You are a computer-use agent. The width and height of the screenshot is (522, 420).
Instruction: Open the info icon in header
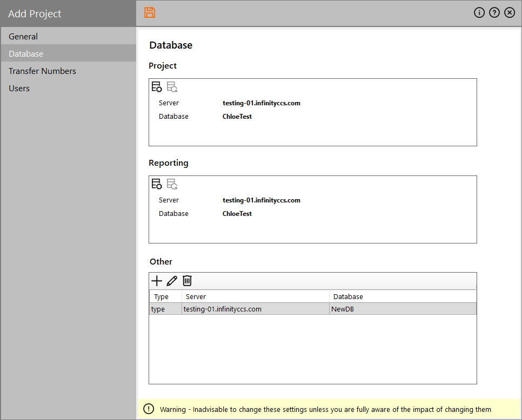(479, 12)
